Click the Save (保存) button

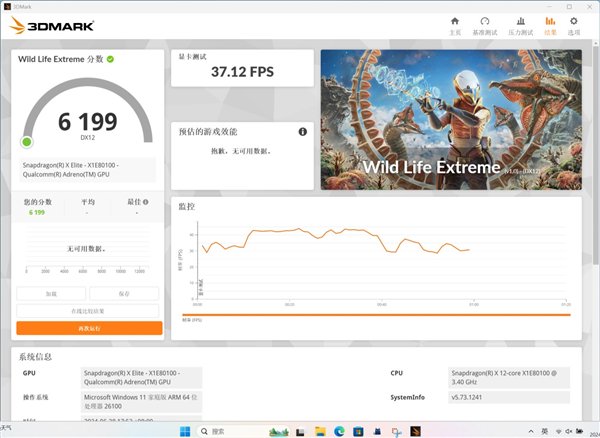point(124,294)
